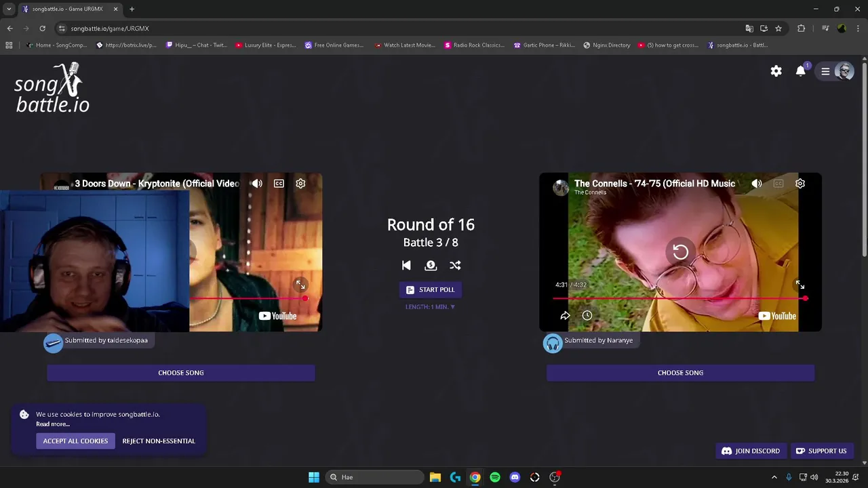
Task: Open poll length dropdown
Action: point(431,307)
